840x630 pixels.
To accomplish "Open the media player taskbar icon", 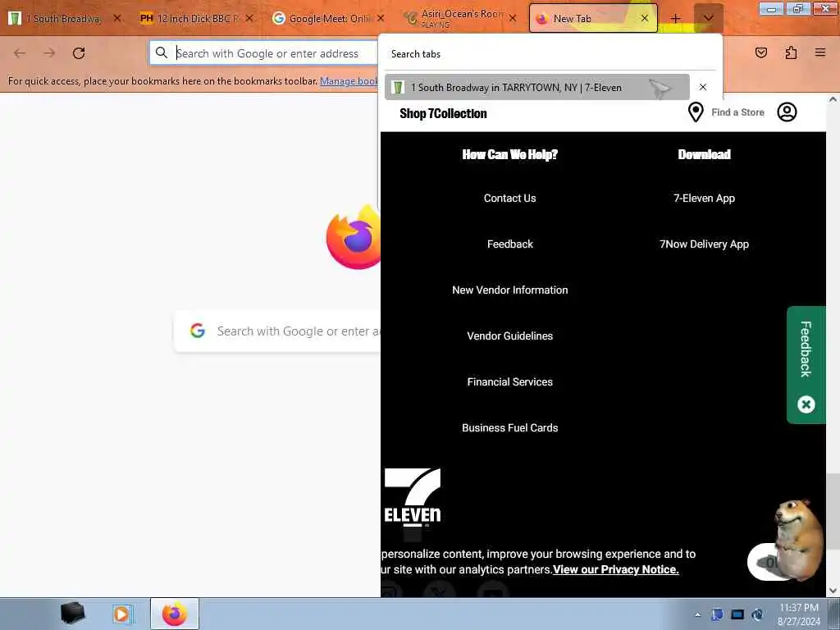I will pyautogui.click(x=121, y=614).
